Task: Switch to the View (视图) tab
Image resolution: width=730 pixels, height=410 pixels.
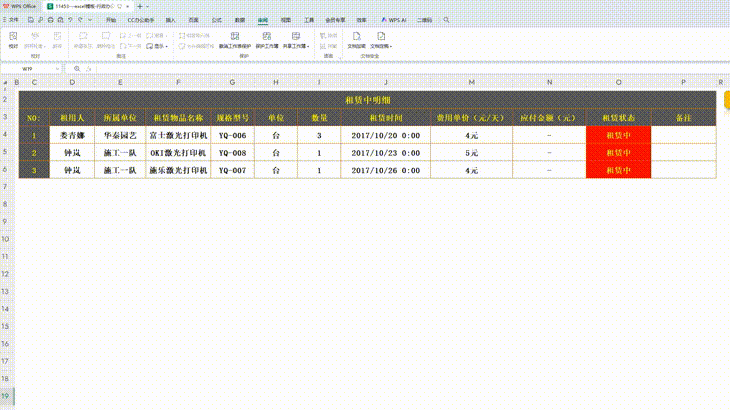Action: click(286, 20)
